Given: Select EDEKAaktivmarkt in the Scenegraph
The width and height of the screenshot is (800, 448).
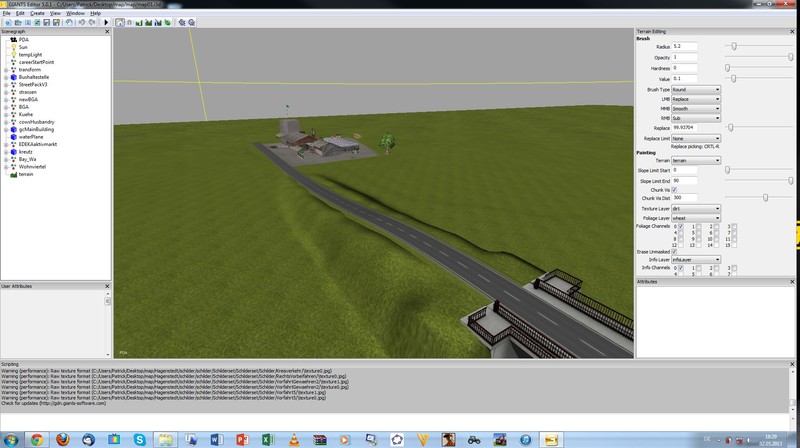Looking at the screenshot, I should (x=38, y=144).
